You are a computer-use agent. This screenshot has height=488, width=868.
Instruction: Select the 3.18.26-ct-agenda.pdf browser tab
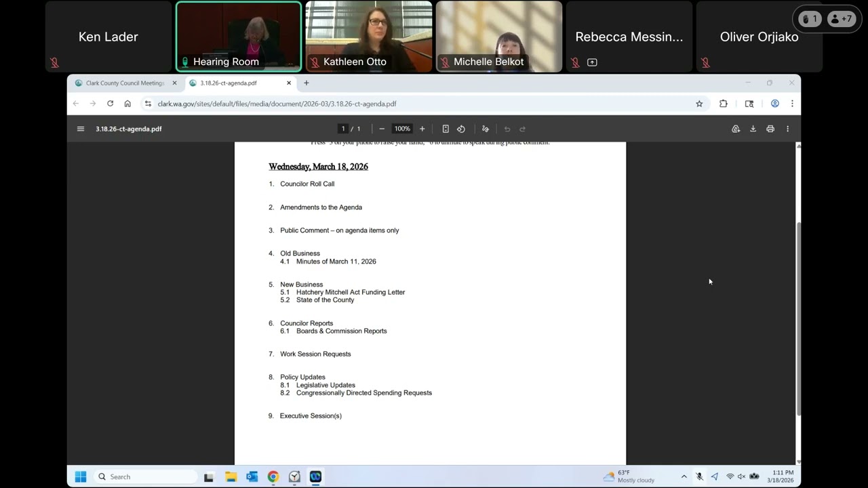[240, 83]
